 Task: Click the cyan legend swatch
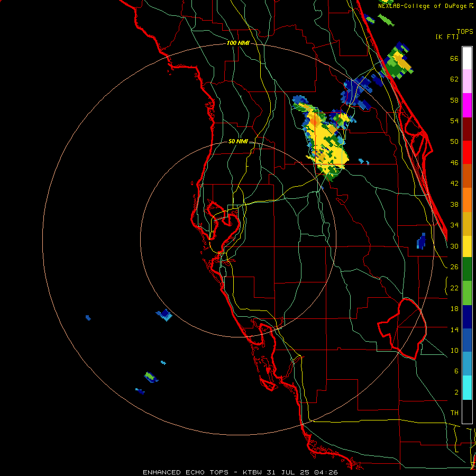click(x=467, y=388)
